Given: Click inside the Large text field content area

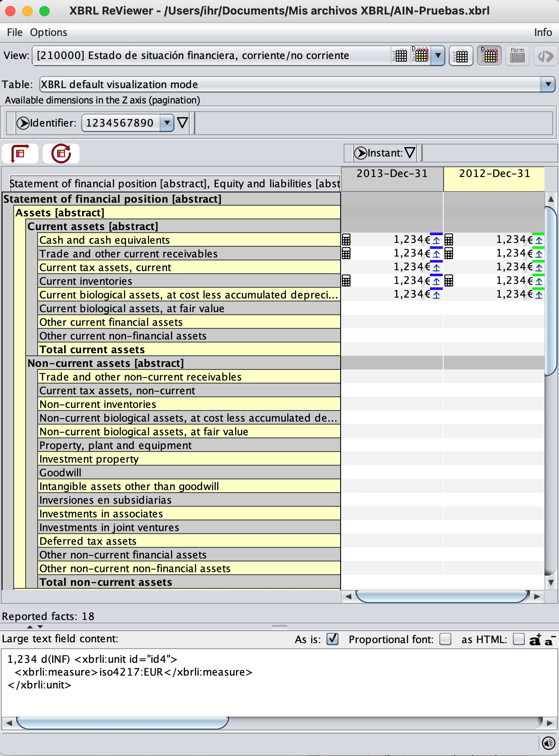Looking at the screenshot, I should pyautogui.click(x=279, y=682).
